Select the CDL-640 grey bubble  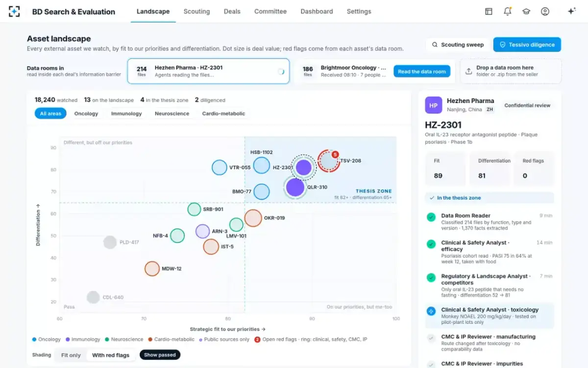click(x=93, y=297)
